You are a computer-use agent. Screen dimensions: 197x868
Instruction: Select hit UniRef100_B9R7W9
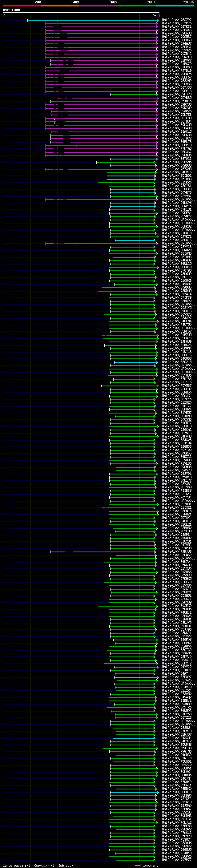click(177, 108)
